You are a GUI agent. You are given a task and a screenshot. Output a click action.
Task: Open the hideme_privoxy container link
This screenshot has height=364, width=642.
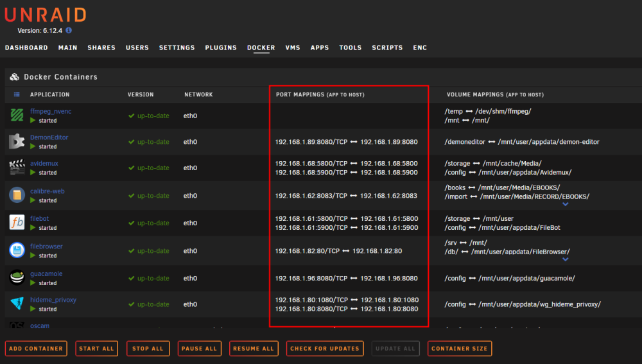[x=53, y=300]
